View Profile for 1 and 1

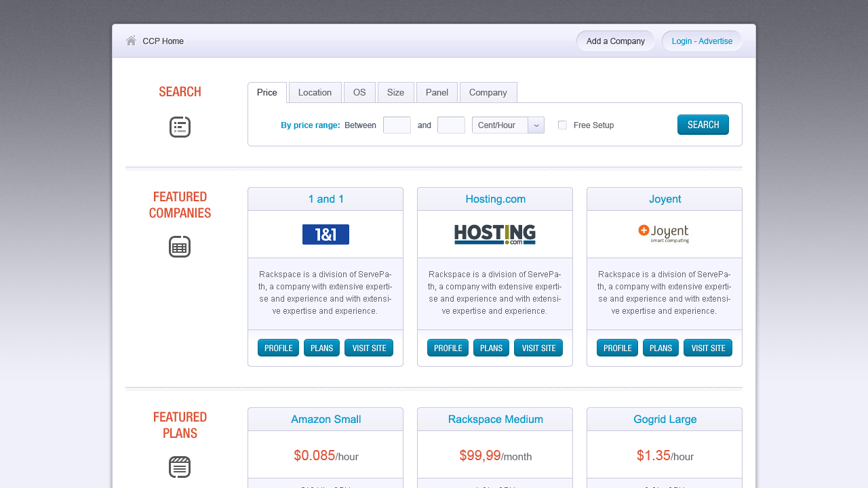(278, 348)
